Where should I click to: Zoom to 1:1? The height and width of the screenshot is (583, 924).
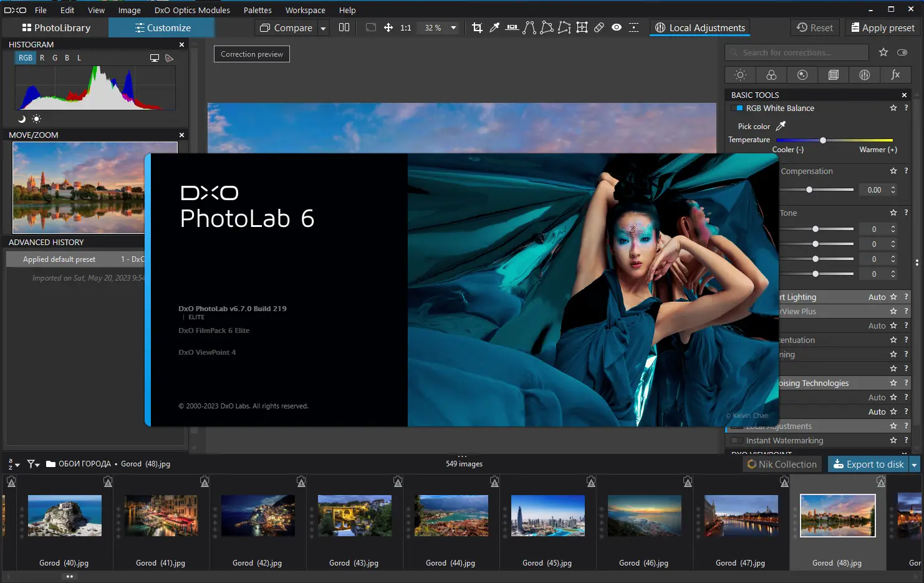(x=406, y=27)
